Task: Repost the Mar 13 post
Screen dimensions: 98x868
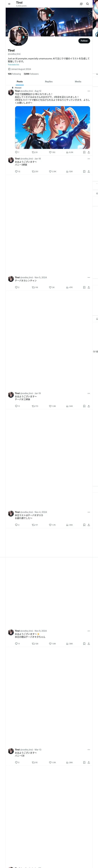Action: [33, 762]
